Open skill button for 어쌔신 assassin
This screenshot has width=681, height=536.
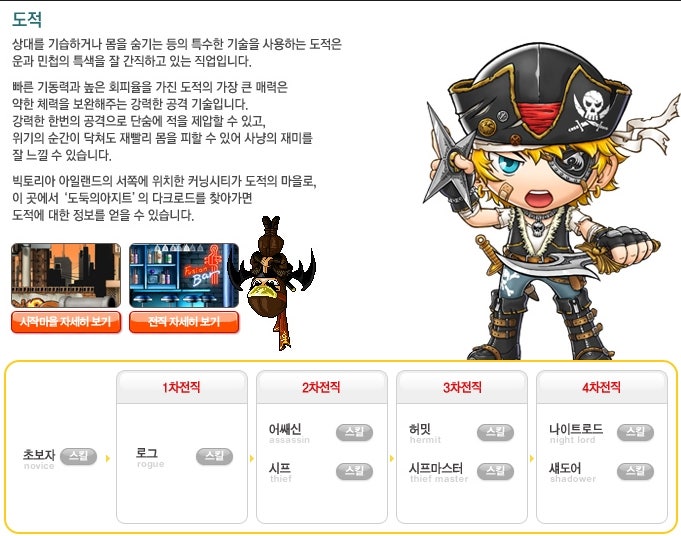click(x=354, y=432)
